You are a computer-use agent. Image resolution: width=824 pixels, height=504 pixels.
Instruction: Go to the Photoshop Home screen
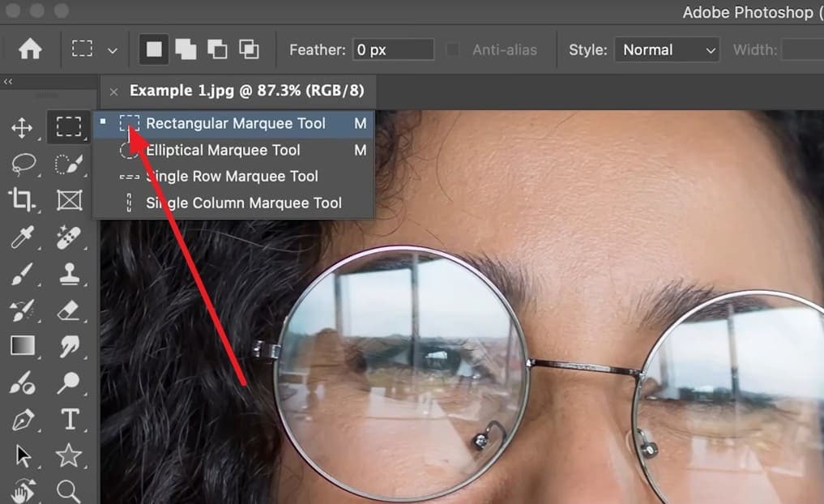[30, 49]
